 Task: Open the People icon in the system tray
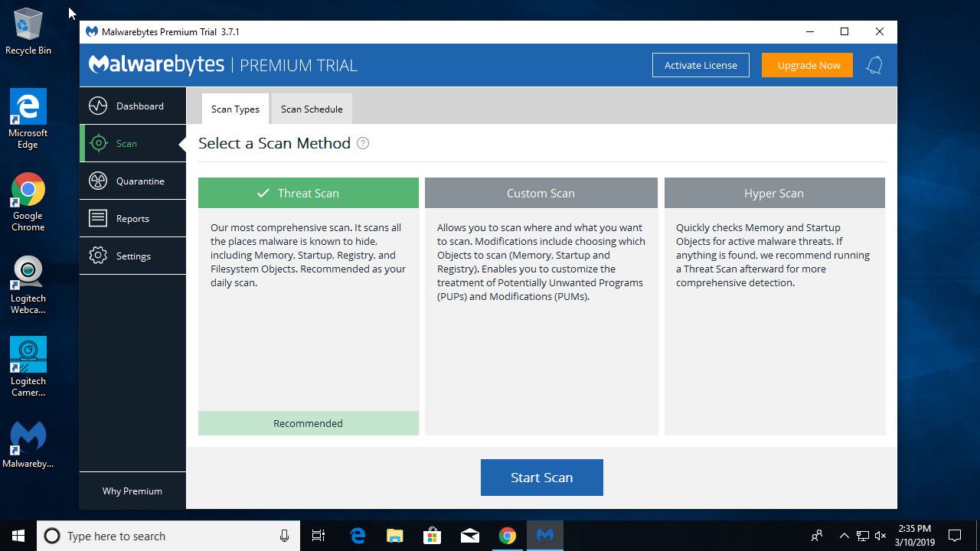[x=817, y=536]
